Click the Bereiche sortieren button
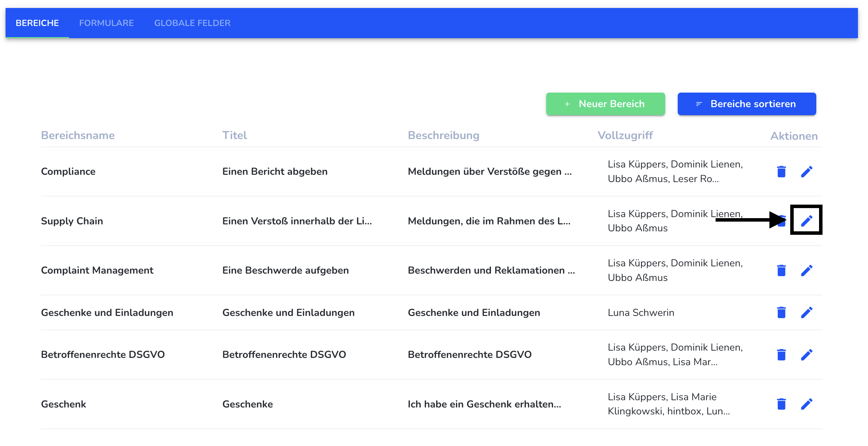The image size is (868, 446). pos(747,104)
